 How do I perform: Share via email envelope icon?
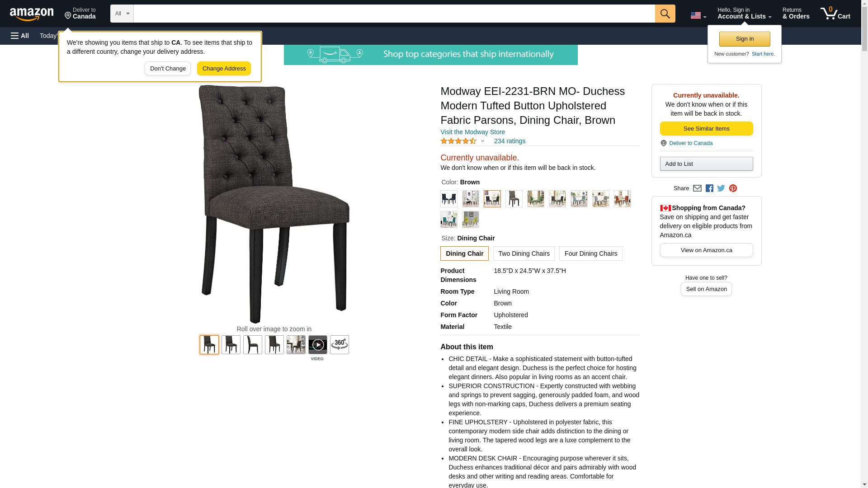click(697, 188)
